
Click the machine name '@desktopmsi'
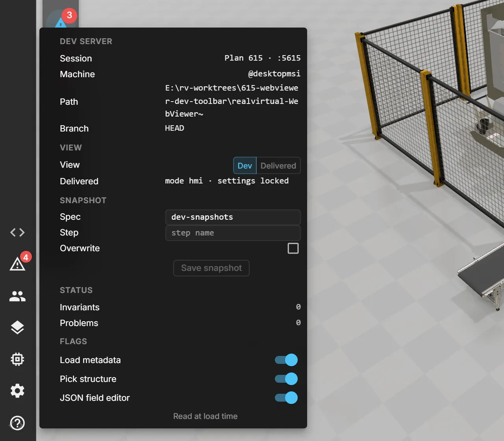tap(274, 74)
